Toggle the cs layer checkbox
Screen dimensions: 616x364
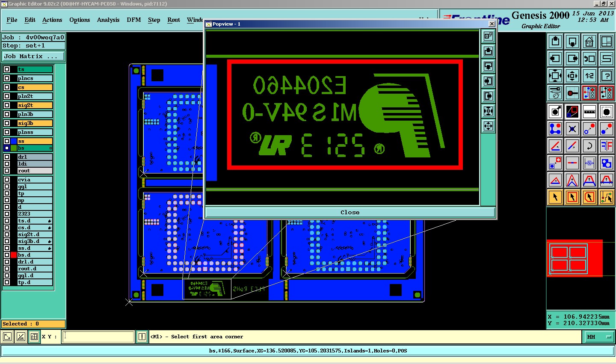point(7,87)
